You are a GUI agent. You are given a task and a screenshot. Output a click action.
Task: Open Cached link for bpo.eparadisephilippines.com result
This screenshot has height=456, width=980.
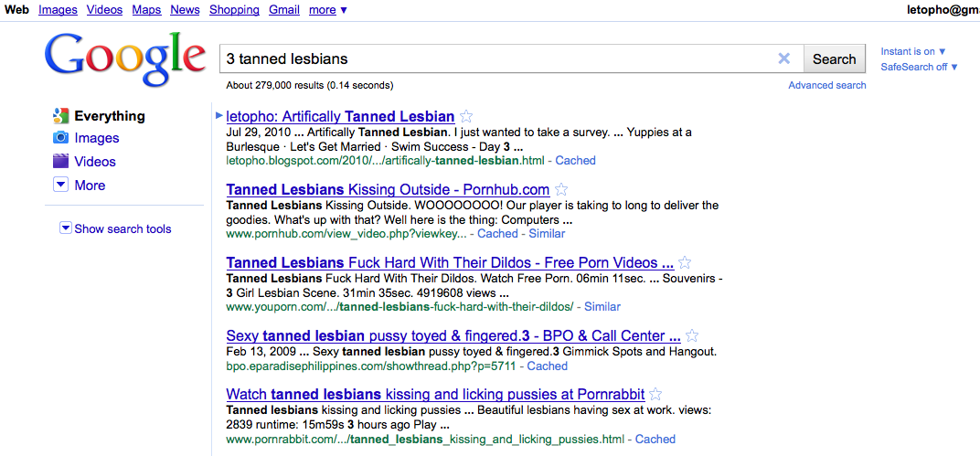(548, 366)
